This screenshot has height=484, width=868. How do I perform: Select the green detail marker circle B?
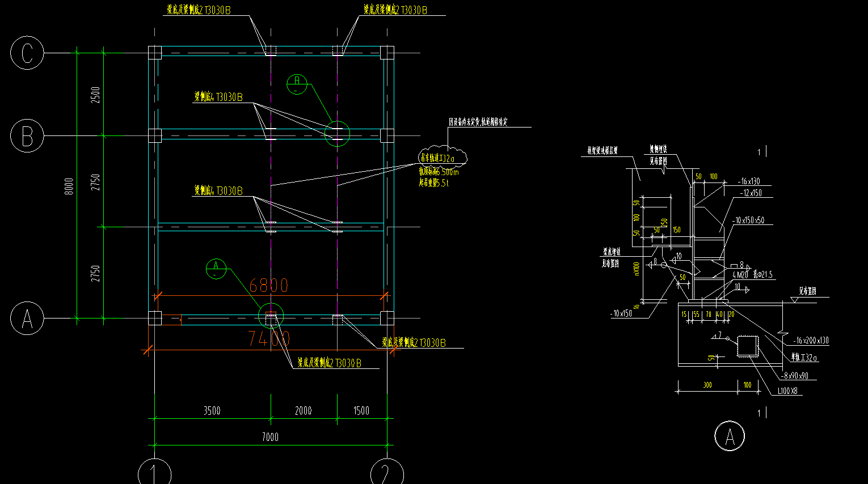click(x=297, y=84)
